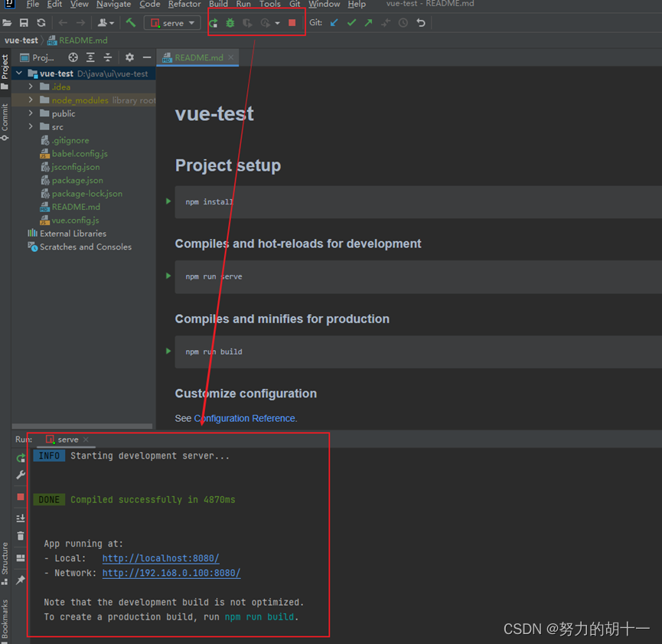
Task: Navigate forward with the right arrow
Action: pos(80,23)
